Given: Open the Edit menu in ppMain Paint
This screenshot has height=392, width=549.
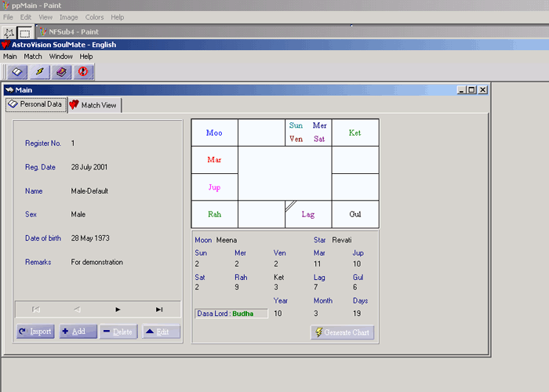Looking at the screenshot, I should (26, 17).
